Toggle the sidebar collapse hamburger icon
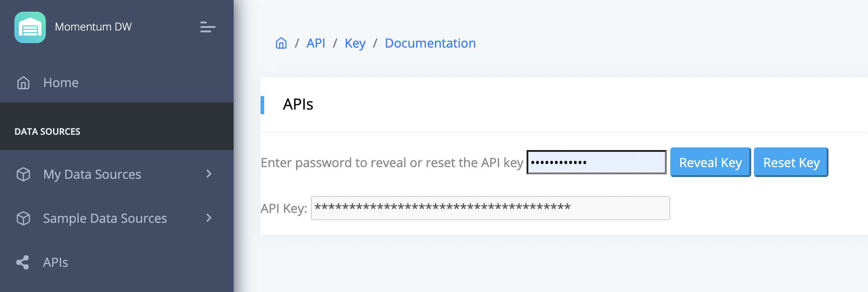 point(208,27)
